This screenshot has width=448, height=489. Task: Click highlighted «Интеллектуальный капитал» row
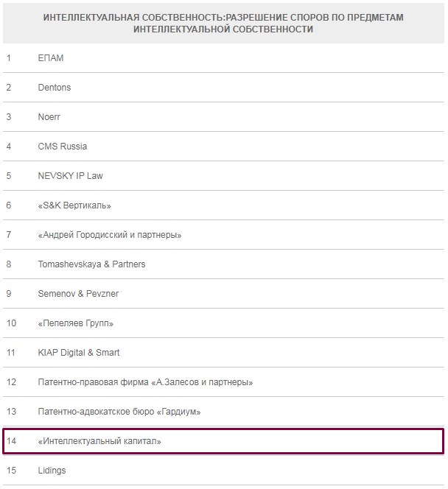(x=99, y=441)
